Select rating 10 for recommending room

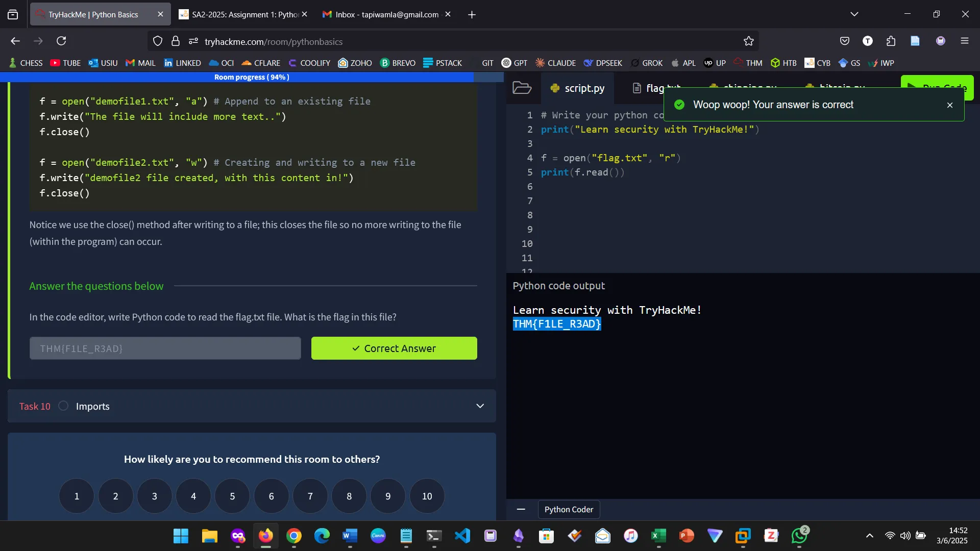tap(427, 496)
